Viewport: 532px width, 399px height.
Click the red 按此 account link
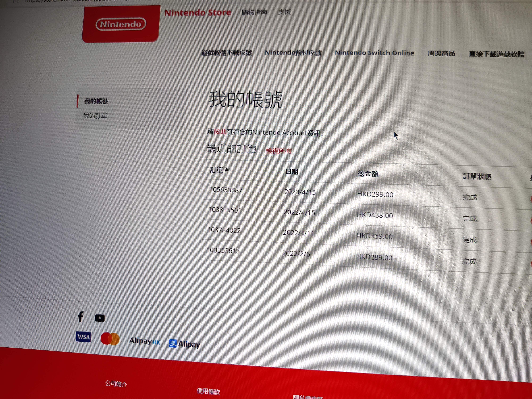coord(220,132)
